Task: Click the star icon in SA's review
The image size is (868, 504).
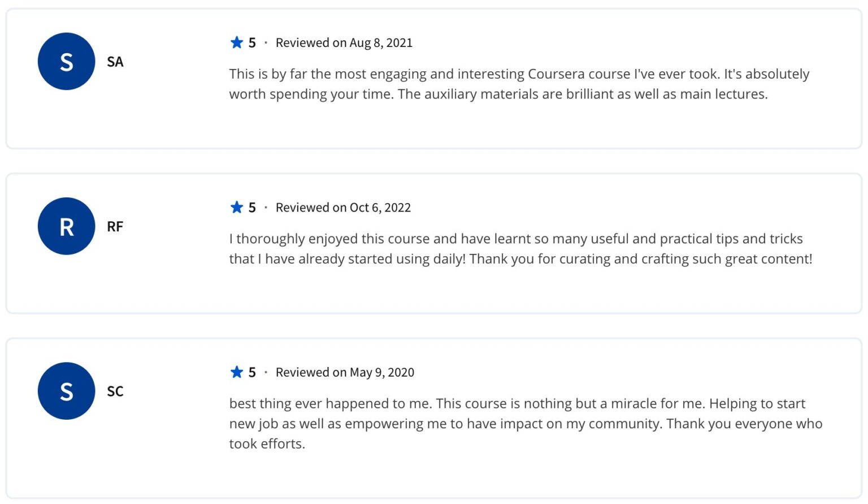Action: (237, 42)
